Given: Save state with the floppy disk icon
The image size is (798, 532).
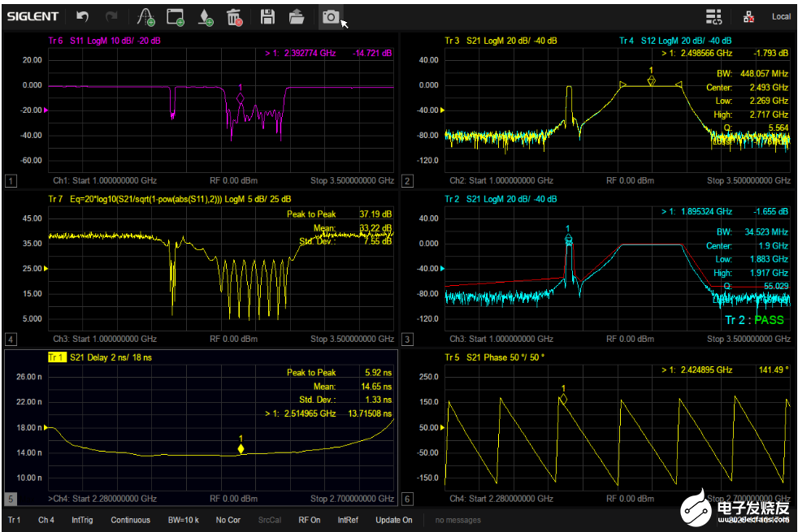Looking at the screenshot, I should (x=267, y=17).
